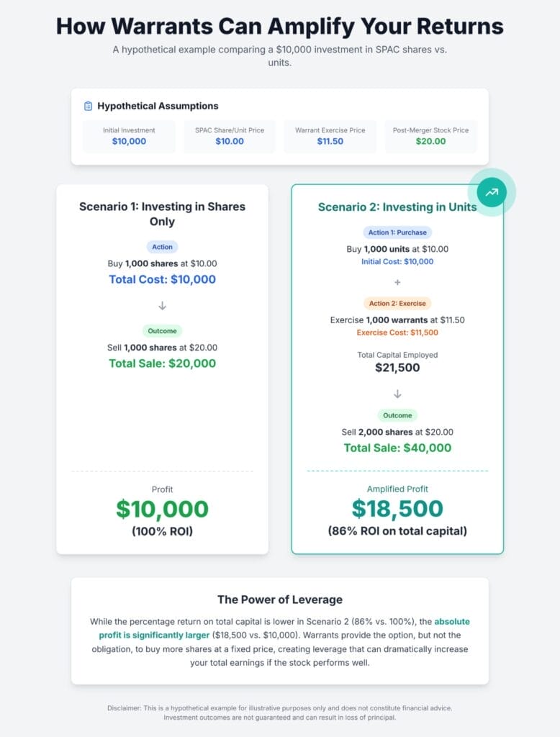Click the $10,000 profit figure
The height and width of the screenshot is (737, 560).
[x=162, y=509]
